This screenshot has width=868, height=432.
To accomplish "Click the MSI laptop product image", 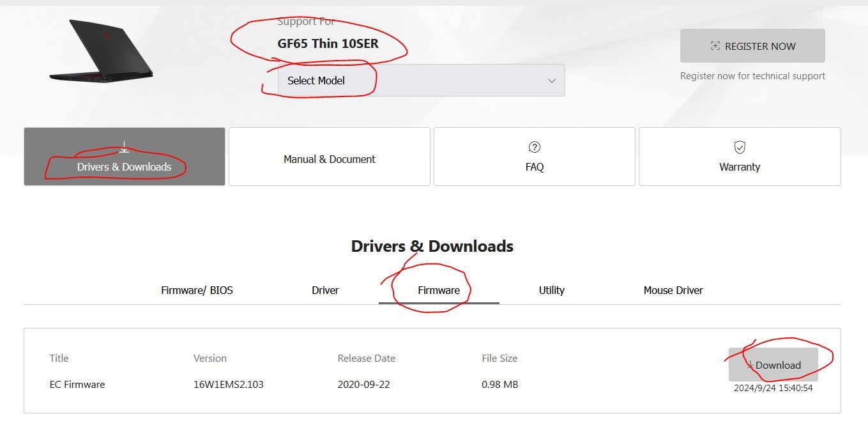I will click(101, 50).
